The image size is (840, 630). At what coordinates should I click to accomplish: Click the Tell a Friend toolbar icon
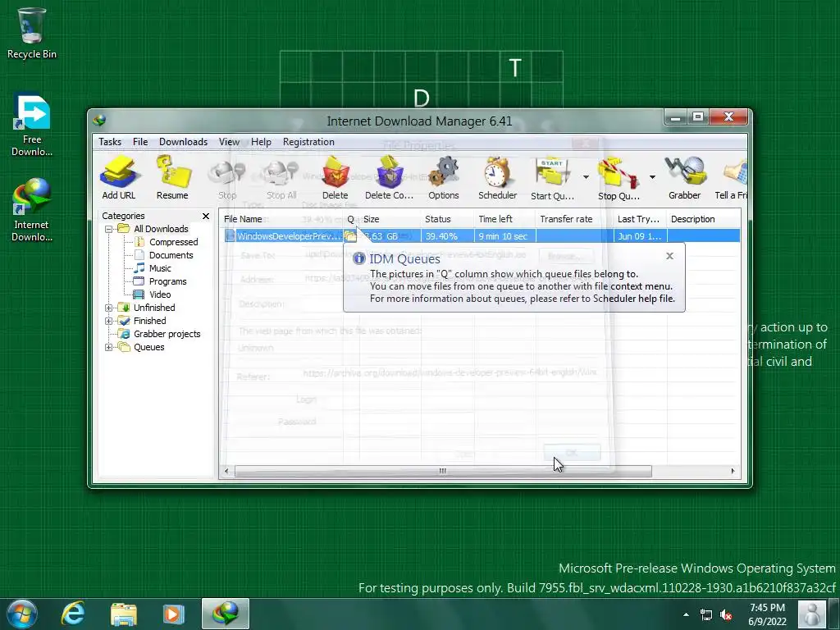[x=732, y=178]
